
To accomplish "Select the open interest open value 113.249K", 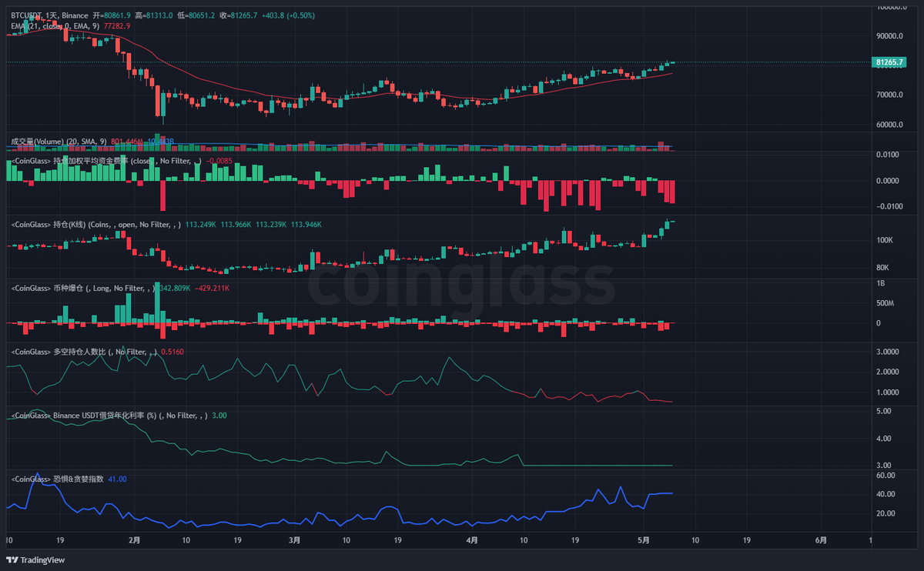I will coord(201,225).
